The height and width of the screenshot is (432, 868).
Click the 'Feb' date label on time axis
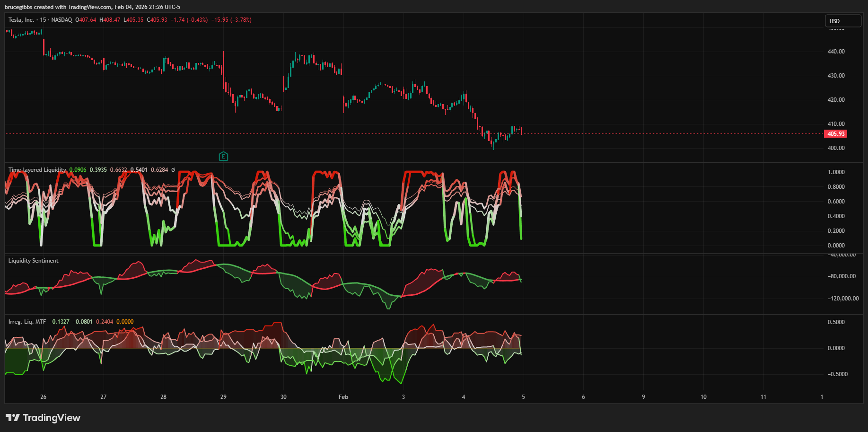coord(343,397)
